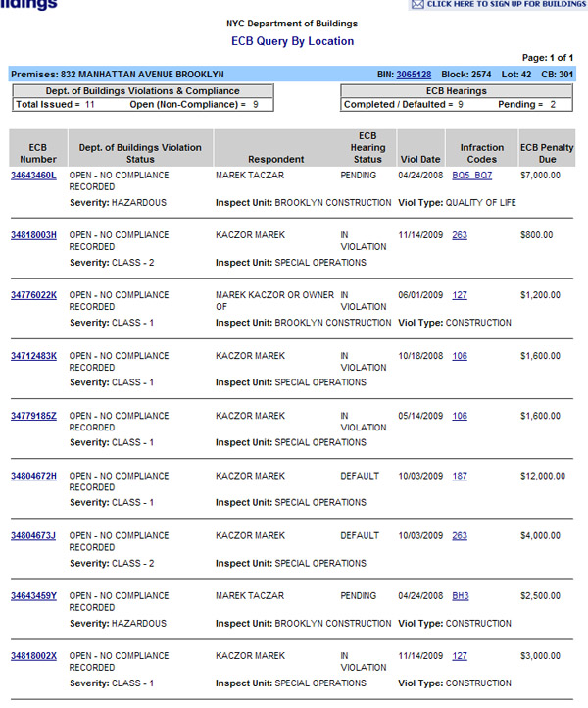Image resolution: width=588 pixels, height=708 pixels.
Task: Open ECB violation 34818002X
Action: click(x=34, y=656)
